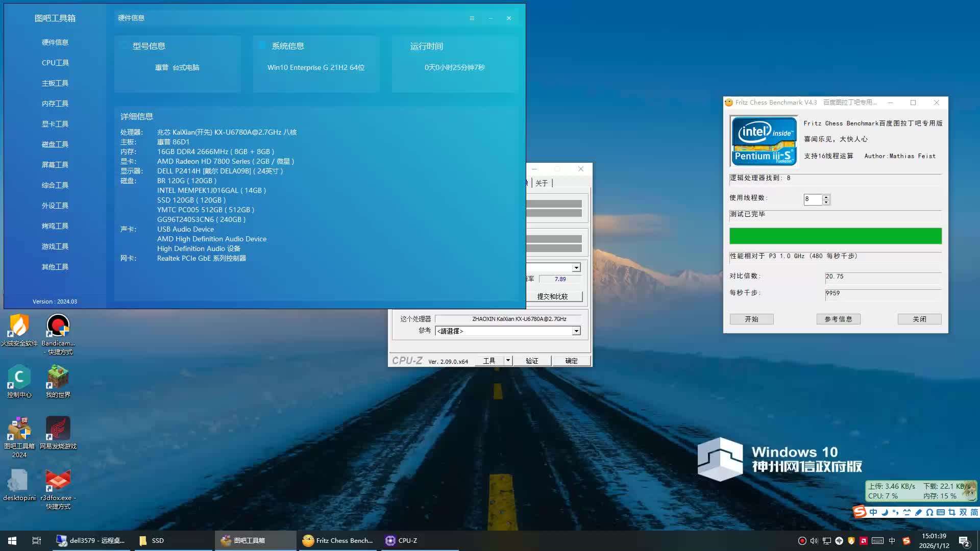Open 显卡工具 in sidebar
980x551 pixels.
[55, 124]
